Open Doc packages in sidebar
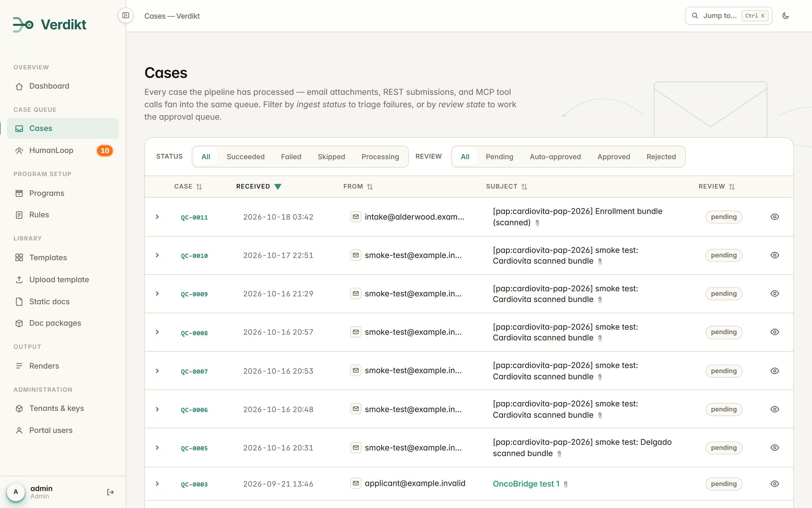812x508 pixels. (63, 323)
